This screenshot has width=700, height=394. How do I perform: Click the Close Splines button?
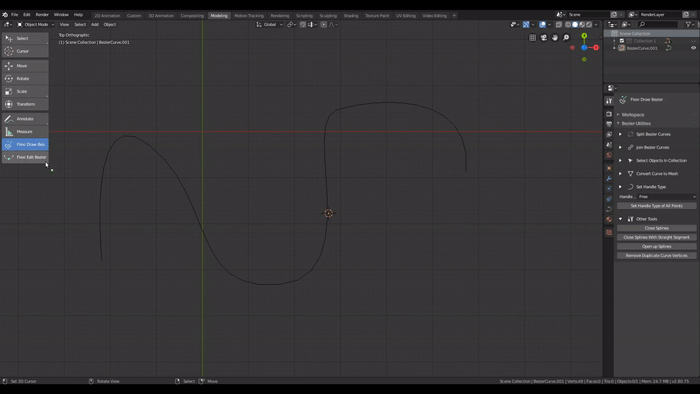click(656, 228)
